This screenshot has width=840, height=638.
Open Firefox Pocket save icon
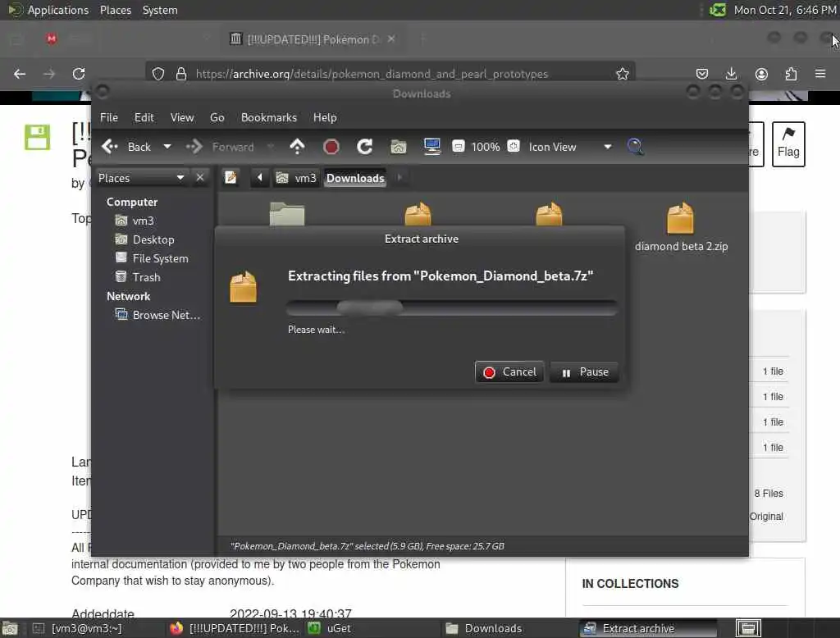point(702,74)
